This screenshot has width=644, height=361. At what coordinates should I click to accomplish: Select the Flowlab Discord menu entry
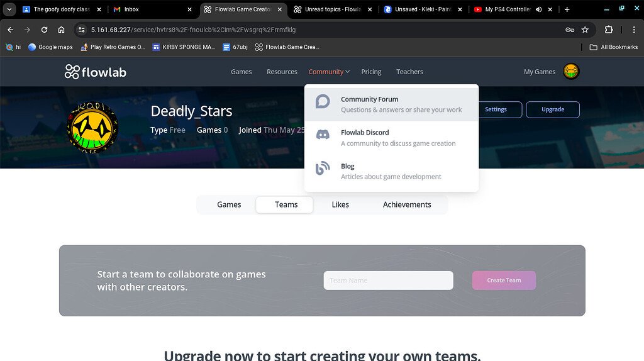tap(391, 138)
